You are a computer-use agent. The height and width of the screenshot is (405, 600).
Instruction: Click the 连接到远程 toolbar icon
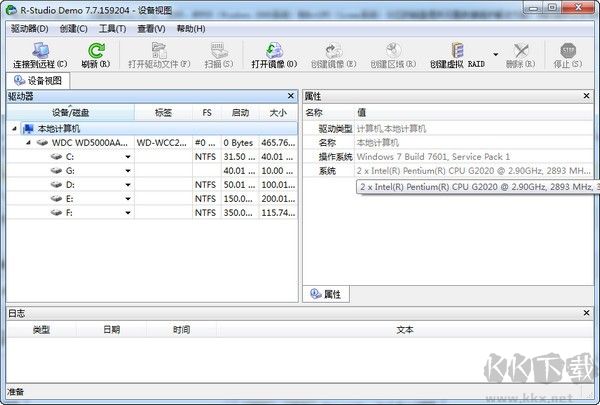[x=40, y=50]
